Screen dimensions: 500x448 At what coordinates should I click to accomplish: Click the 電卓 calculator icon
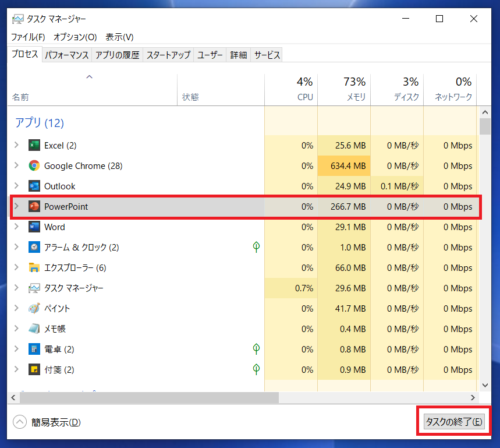tap(34, 350)
